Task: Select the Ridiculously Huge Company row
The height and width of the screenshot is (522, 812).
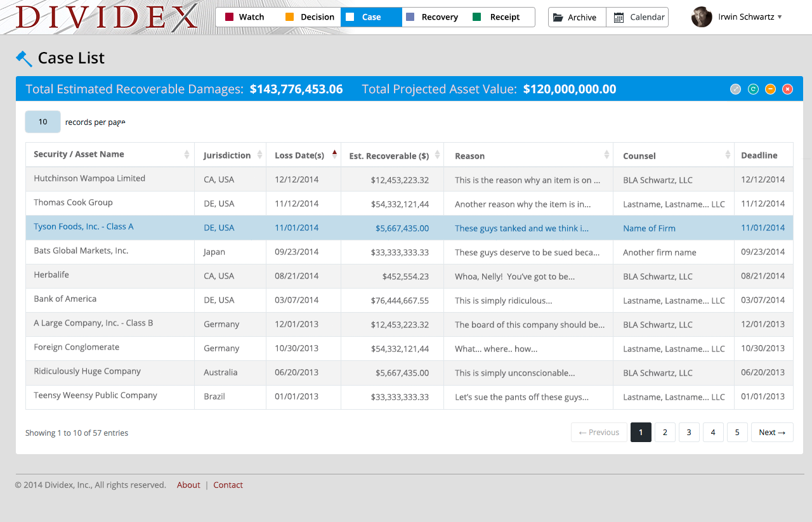Action: coord(409,372)
